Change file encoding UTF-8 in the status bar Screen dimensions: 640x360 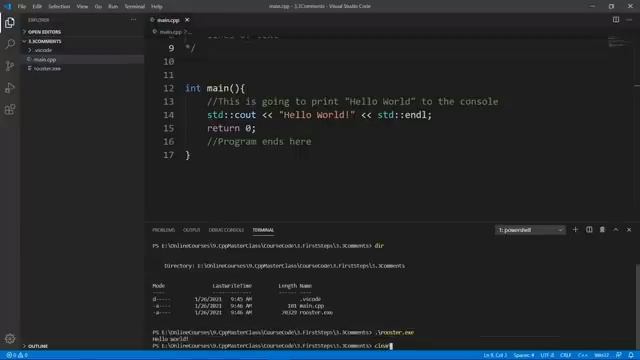pyautogui.click(x=547, y=355)
